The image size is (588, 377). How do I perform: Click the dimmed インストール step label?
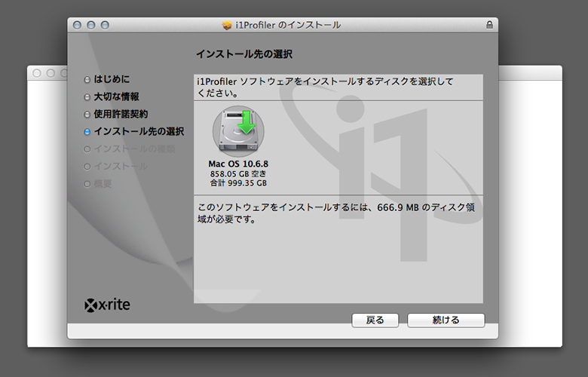click(x=121, y=166)
